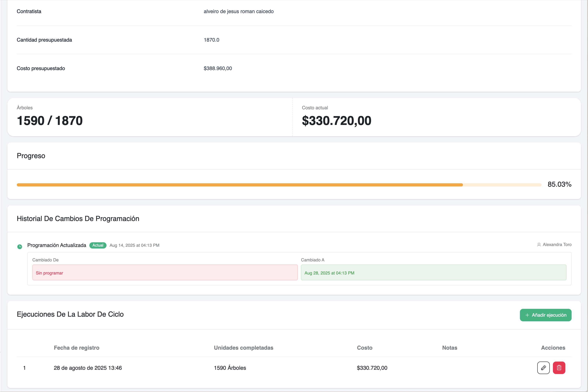Click the Costo actual $330.720,00 value
The width and height of the screenshot is (588, 392).
337,121
